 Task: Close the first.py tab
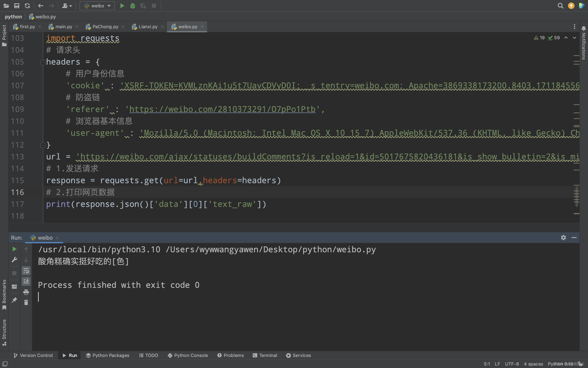(x=40, y=27)
